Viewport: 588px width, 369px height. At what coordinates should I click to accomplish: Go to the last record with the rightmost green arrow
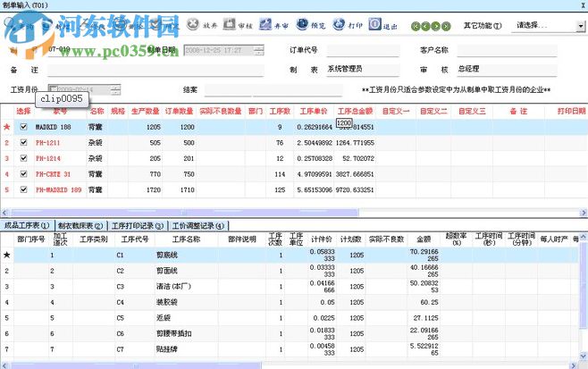[x=446, y=26]
